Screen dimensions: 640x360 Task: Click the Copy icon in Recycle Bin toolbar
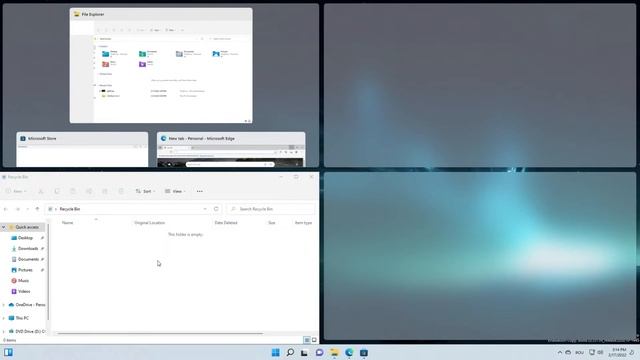coord(57,191)
